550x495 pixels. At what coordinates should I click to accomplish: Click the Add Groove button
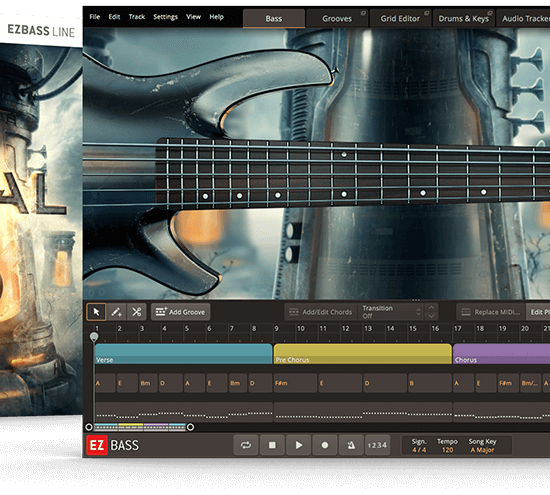coord(181,312)
